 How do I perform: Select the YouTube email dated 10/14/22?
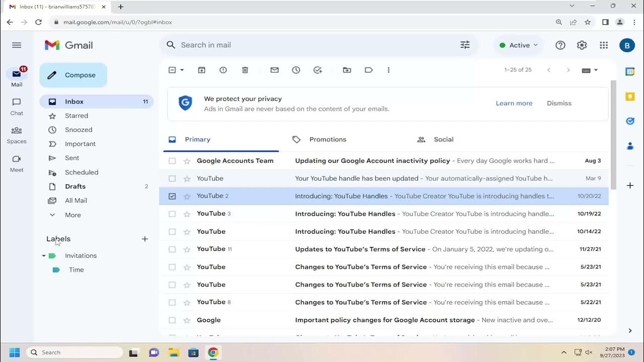tap(172, 232)
